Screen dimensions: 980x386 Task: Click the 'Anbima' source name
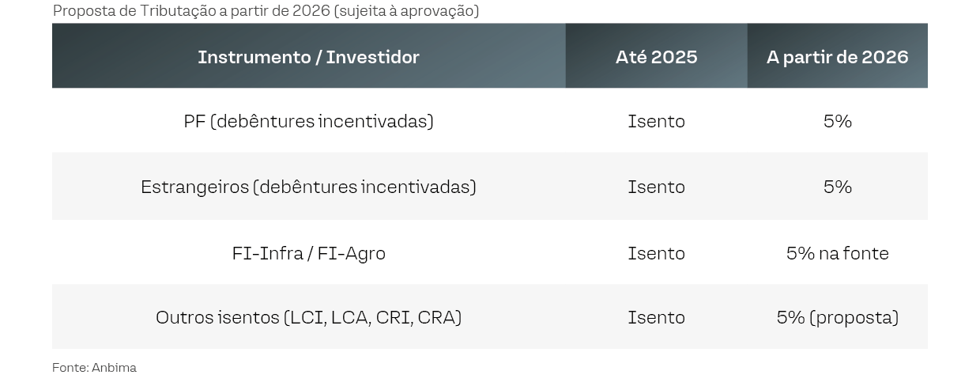pyautogui.click(x=114, y=368)
